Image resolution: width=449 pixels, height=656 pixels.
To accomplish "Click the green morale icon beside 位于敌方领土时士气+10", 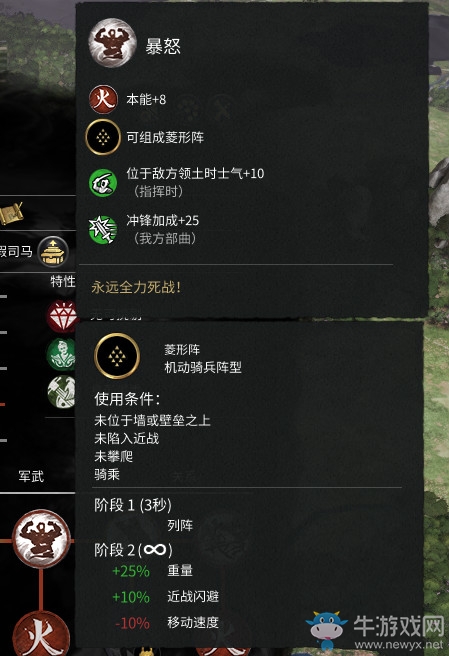I will (x=103, y=182).
